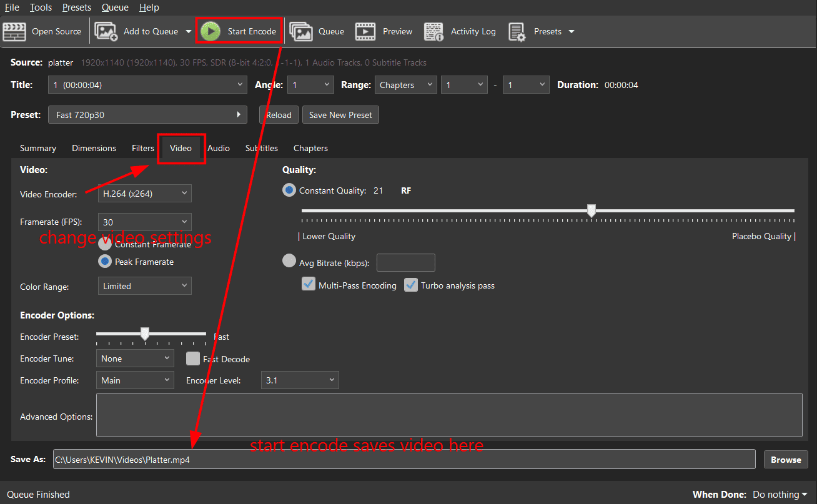
Task: Open the When Done dropdown
Action: [780, 495]
